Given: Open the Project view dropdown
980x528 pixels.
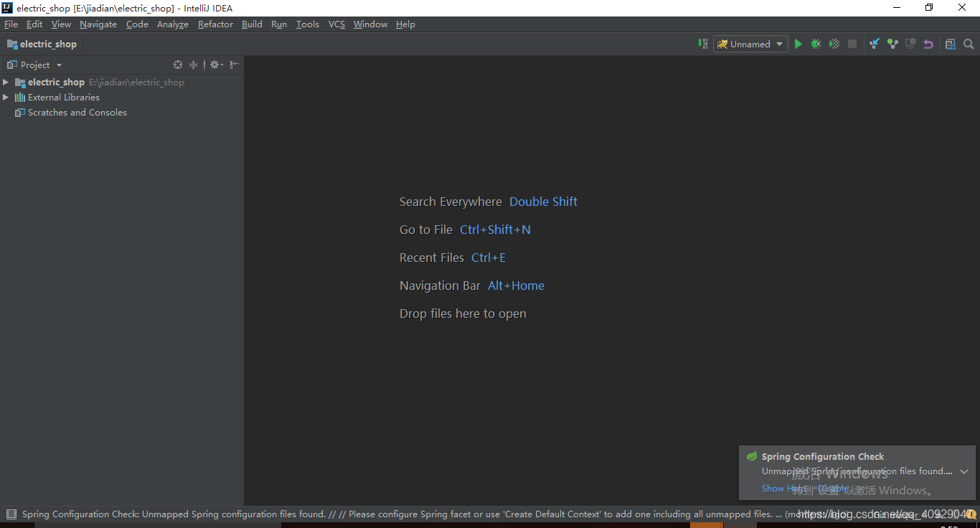Looking at the screenshot, I should point(34,65).
